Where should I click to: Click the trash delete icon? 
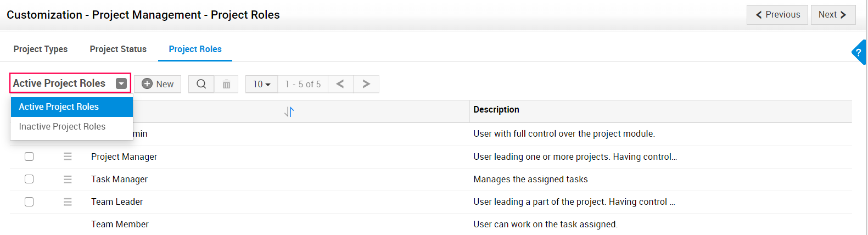click(226, 84)
